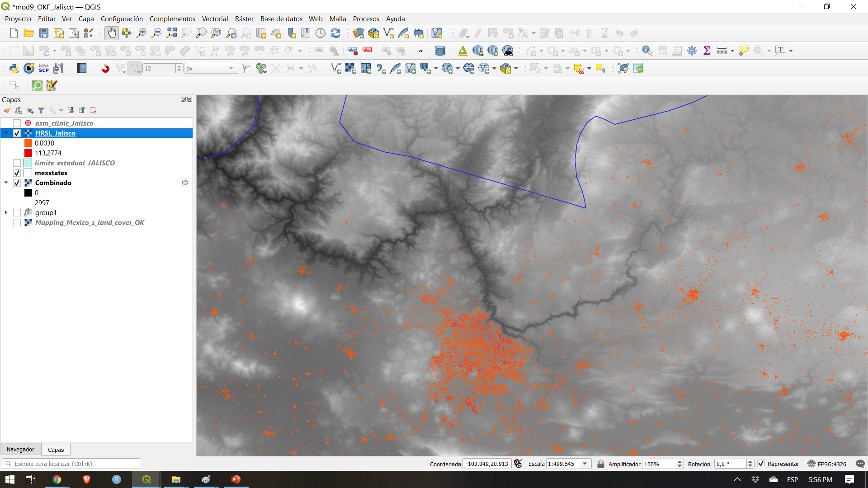
Task: Open the help book icon
Action: (x=82, y=68)
